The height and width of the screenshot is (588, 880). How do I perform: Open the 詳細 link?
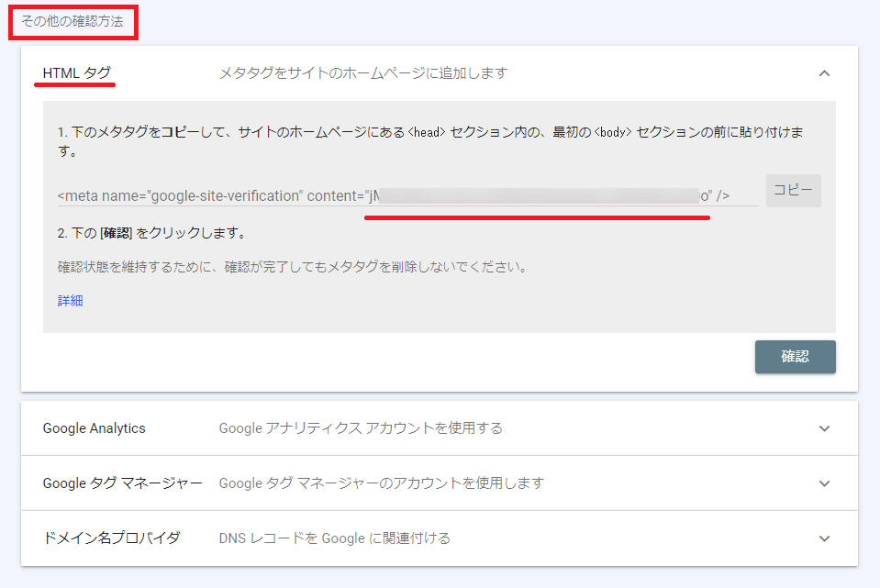71,301
